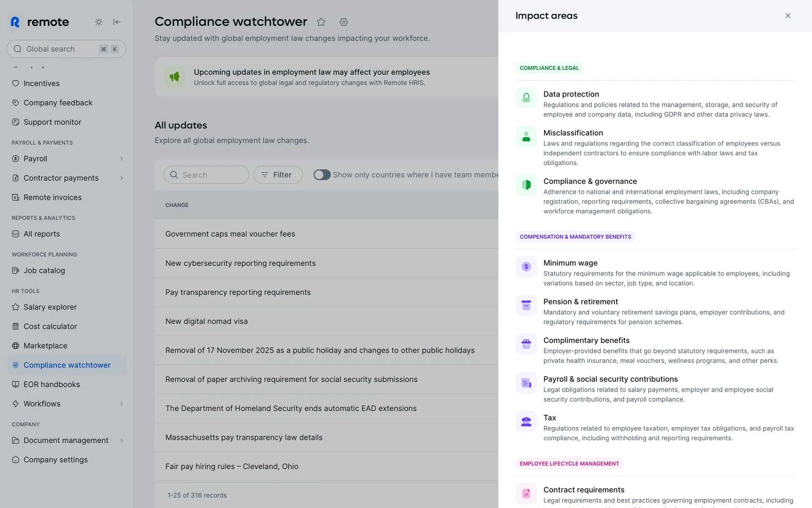
Task: Collapse the sidebar with the arrow icon
Action: click(x=117, y=22)
